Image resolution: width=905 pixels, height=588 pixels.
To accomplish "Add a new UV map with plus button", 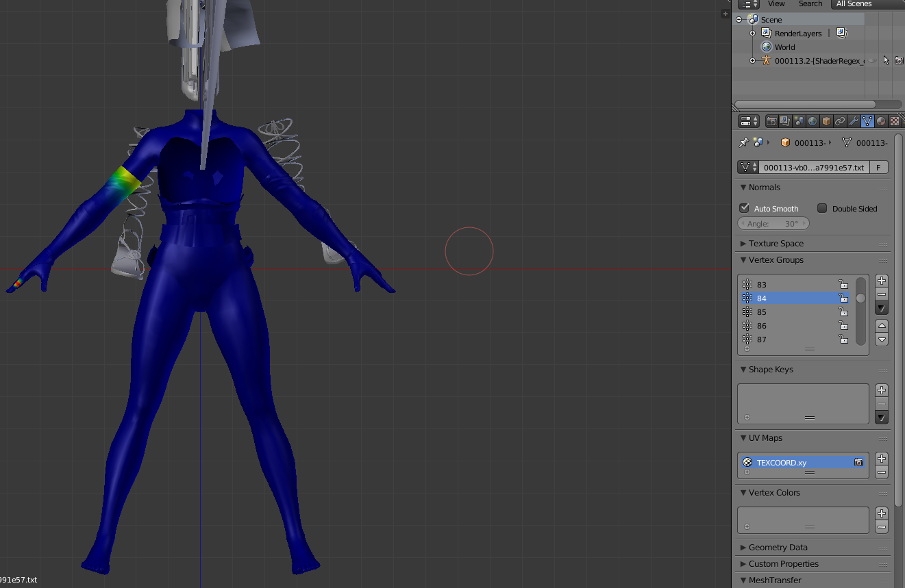I will point(882,459).
